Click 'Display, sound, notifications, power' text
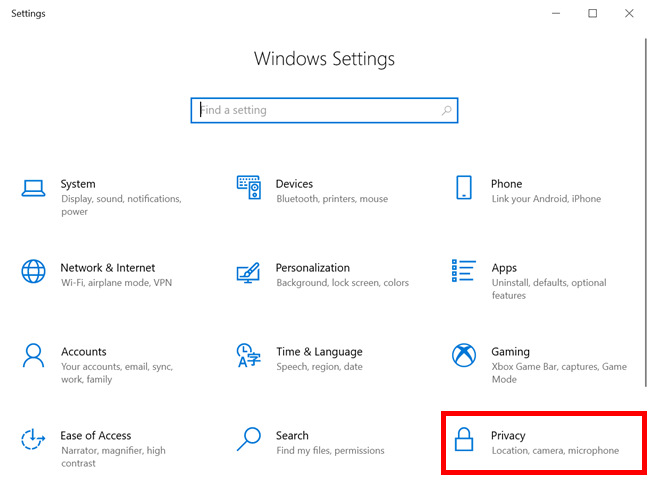The height and width of the screenshot is (479, 648). [122, 205]
